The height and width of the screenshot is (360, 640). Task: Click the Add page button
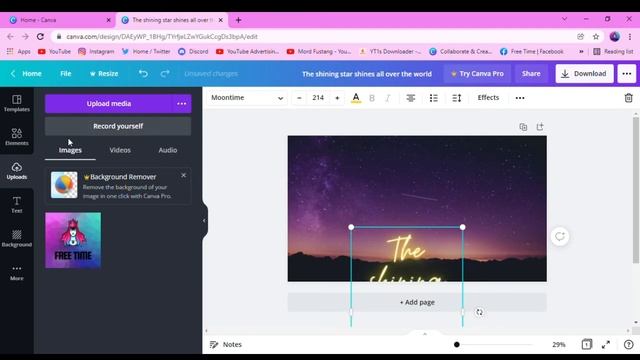point(417,302)
